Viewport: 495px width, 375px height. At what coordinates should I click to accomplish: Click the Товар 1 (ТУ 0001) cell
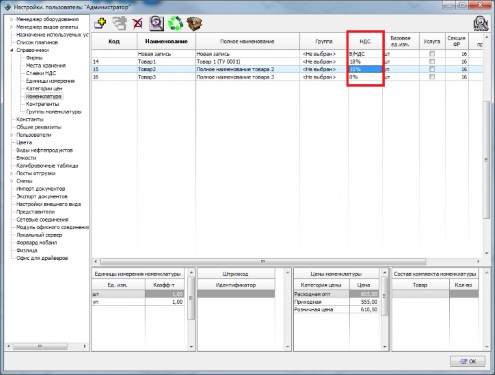tap(247, 61)
